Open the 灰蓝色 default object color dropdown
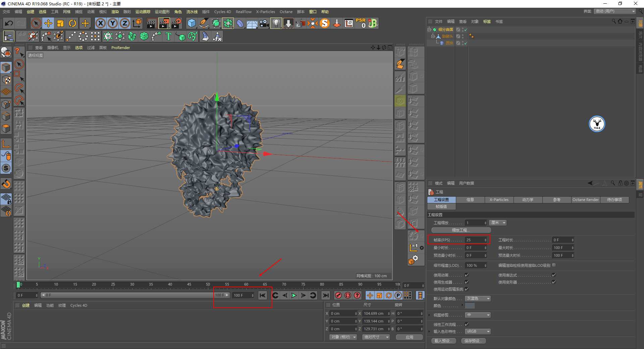Image resolution: width=644 pixels, height=349 pixels. click(x=478, y=298)
